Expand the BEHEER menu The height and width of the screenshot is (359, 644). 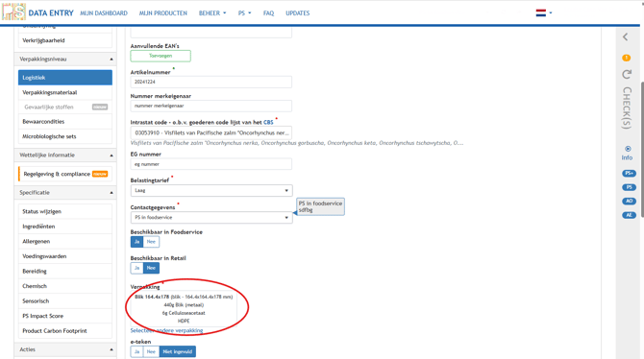click(x=212, y=13)
